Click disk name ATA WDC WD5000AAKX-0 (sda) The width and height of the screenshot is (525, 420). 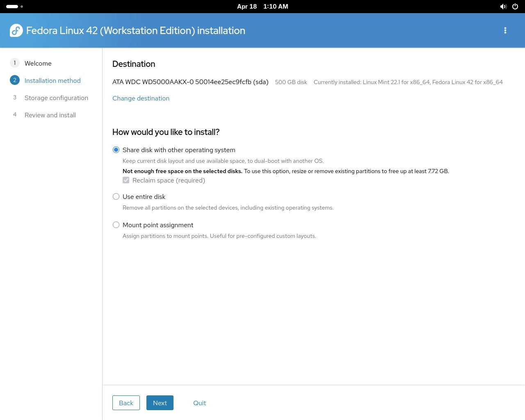pos(190,82)
